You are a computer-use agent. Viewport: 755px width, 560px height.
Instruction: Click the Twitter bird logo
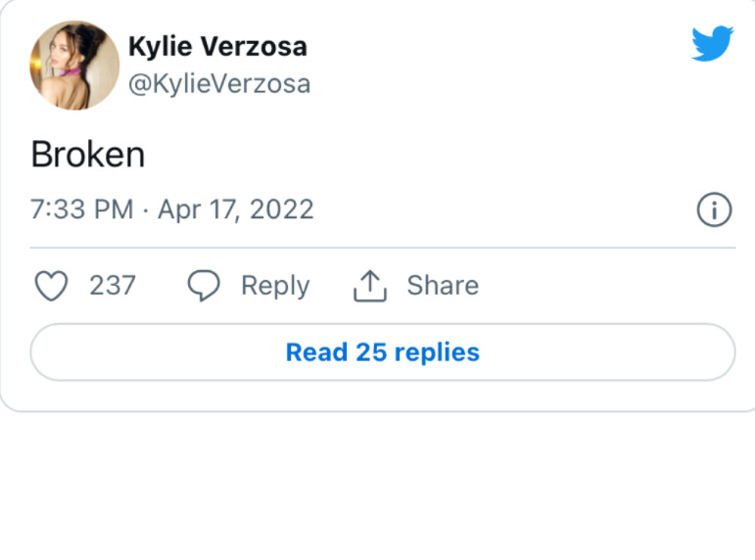(x=712, y=44)
